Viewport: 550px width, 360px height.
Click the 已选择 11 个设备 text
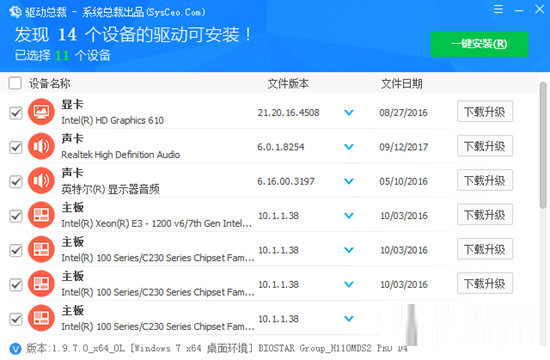(x=62, y=55)
